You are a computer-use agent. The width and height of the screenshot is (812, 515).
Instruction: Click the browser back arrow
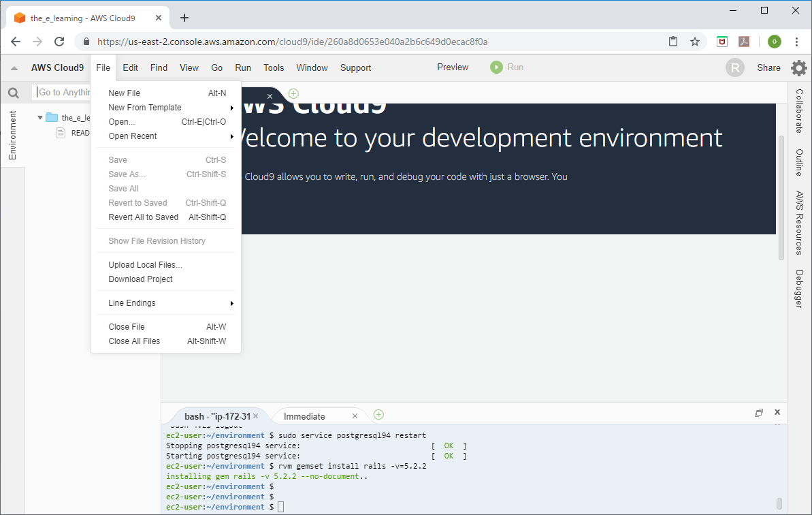(x=16, y=42)
